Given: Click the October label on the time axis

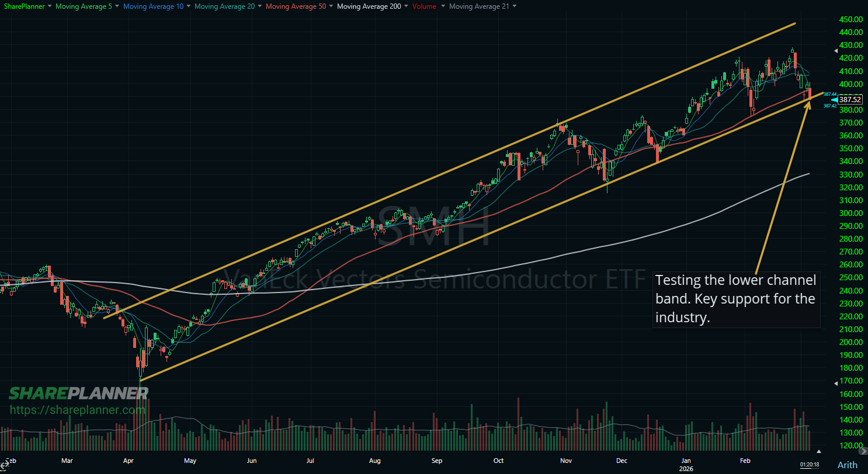Looking at the screenshot, I should 498,461.
